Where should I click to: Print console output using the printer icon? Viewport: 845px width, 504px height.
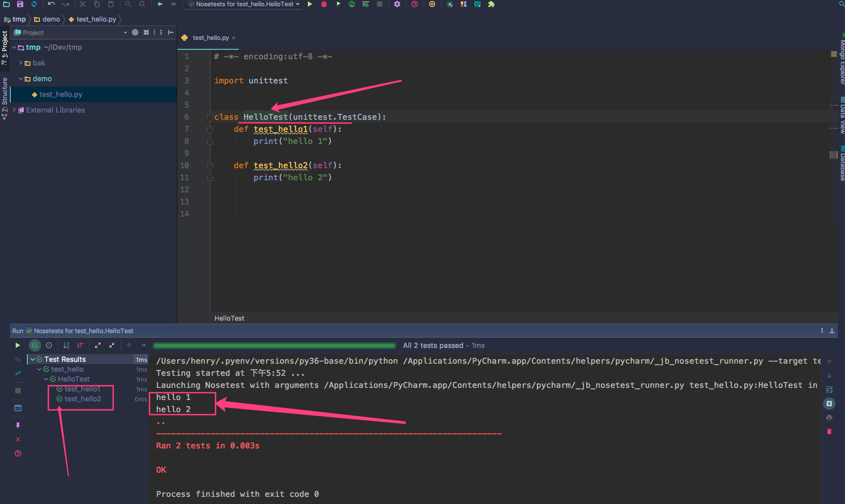click(830, 417)
